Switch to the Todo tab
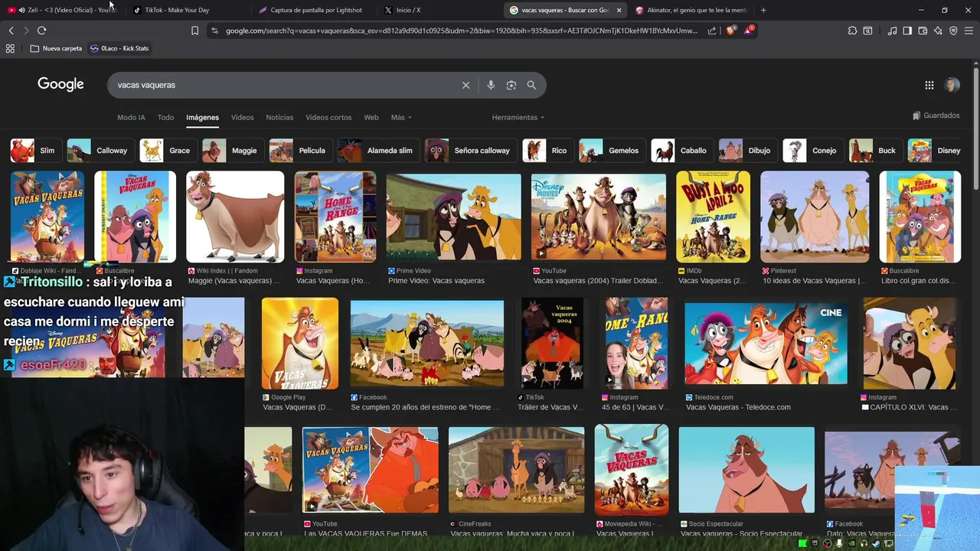 pos(165,117)
